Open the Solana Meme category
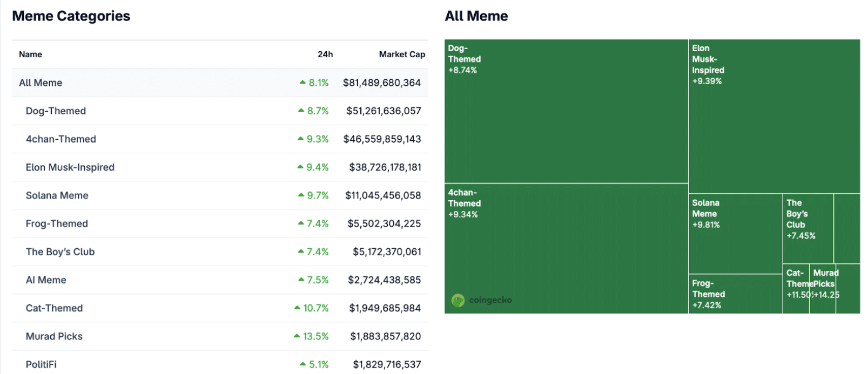The image size is (868, 374). point(57,195)
